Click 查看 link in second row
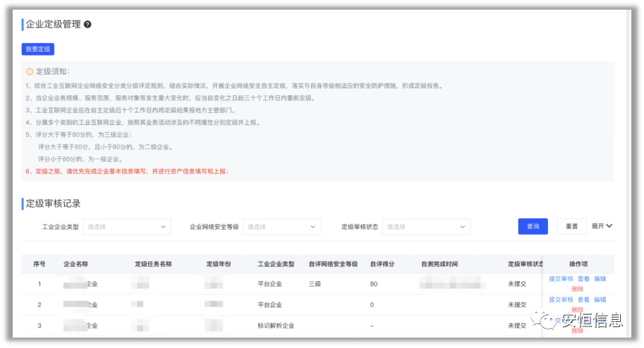The image size is (644, 348). click(584, 300)
